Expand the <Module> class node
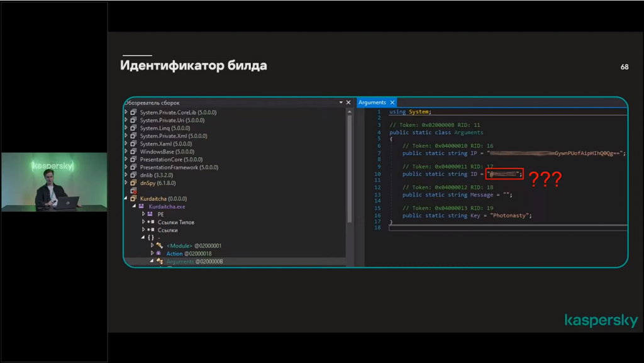 (152, 245)
